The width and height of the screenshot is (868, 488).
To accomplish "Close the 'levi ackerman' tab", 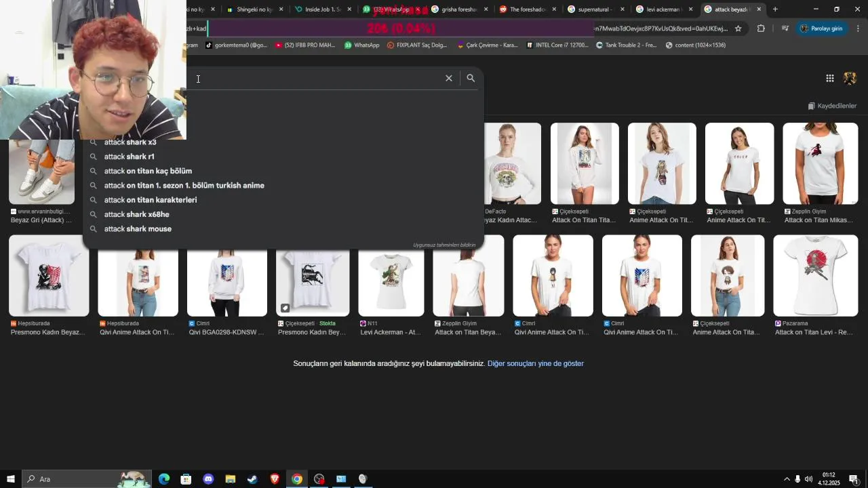I will click(691, 9).
